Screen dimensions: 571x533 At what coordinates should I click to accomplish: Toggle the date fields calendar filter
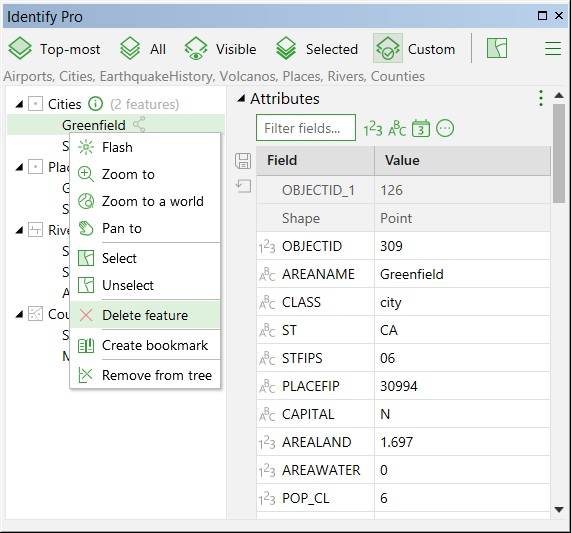[x=421, y=129]
